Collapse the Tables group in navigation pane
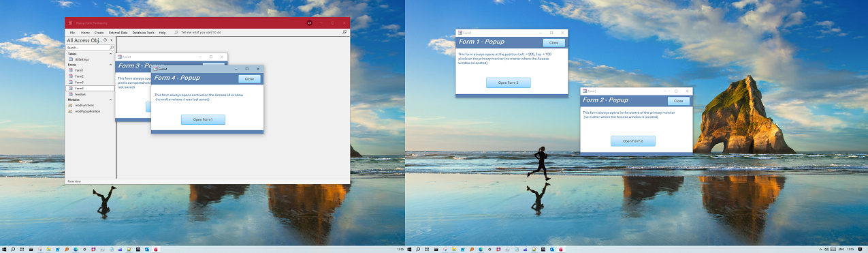 [111, 54]
